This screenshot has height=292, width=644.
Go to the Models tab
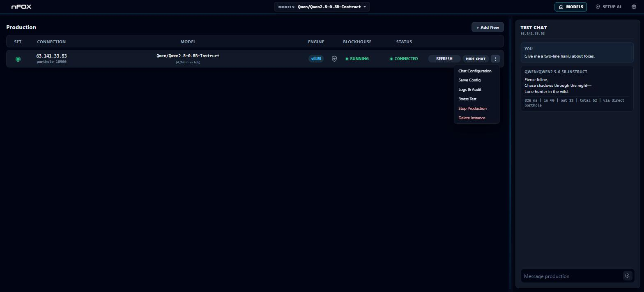click(571, 7)
